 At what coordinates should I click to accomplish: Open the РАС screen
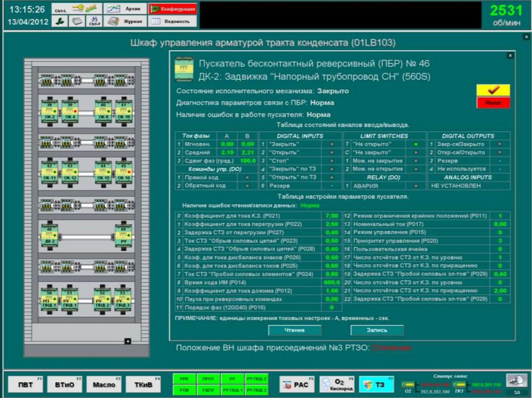pos(297,385)
